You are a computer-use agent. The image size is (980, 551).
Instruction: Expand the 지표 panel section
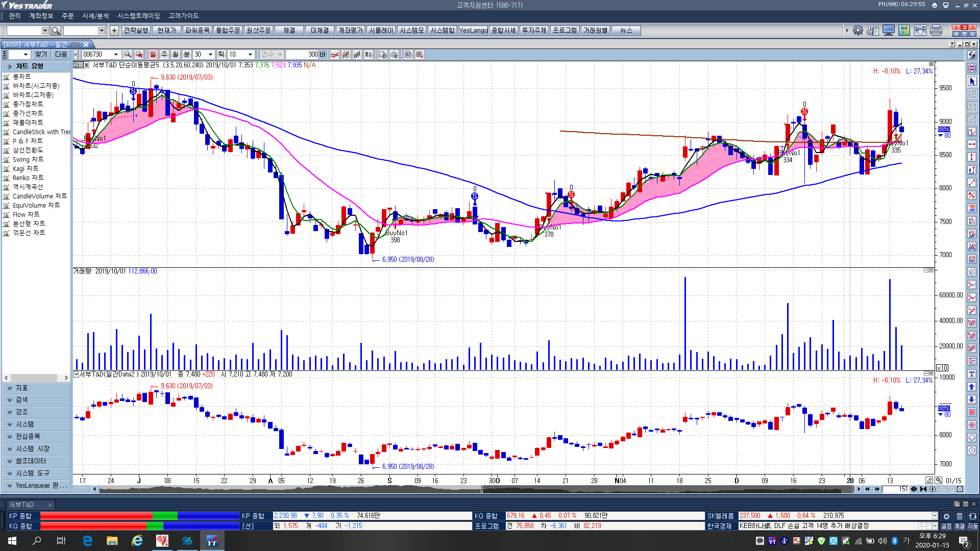[36, 388]
